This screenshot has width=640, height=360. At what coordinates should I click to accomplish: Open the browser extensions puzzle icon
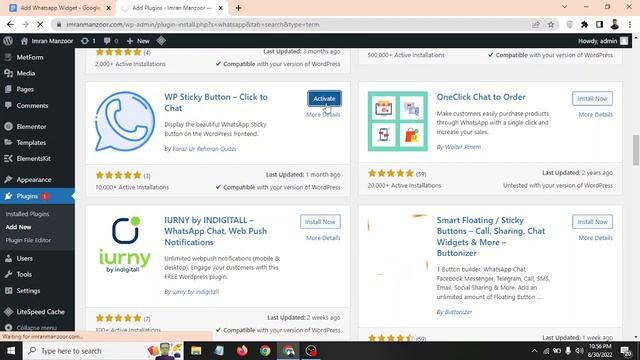[x=584, y=24]
